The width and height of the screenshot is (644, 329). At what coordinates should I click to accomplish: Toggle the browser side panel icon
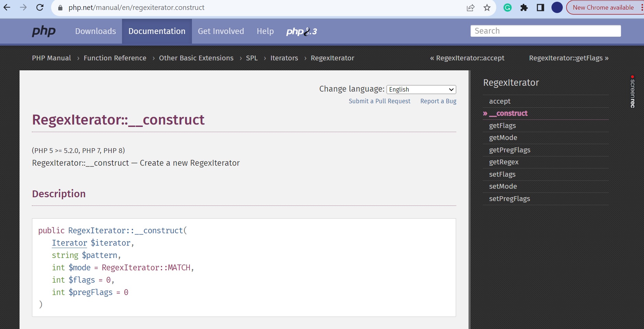coord(540,8)
